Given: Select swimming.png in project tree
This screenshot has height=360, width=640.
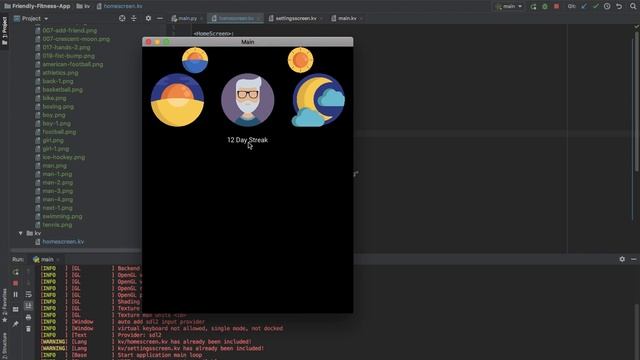Looking at the screenshot, I should point(62,216).
